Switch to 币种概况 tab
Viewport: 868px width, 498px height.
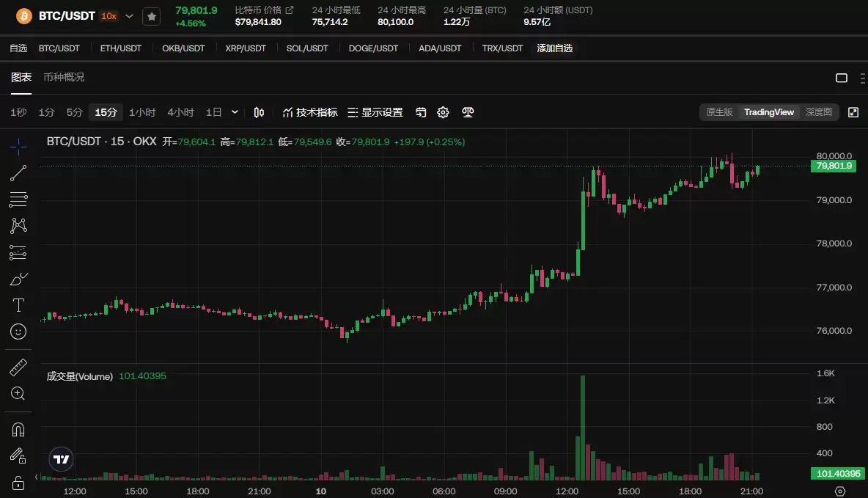64,77
